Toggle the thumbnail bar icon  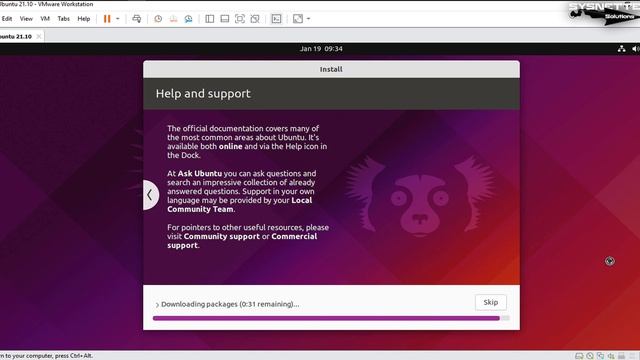pos(224,19)
